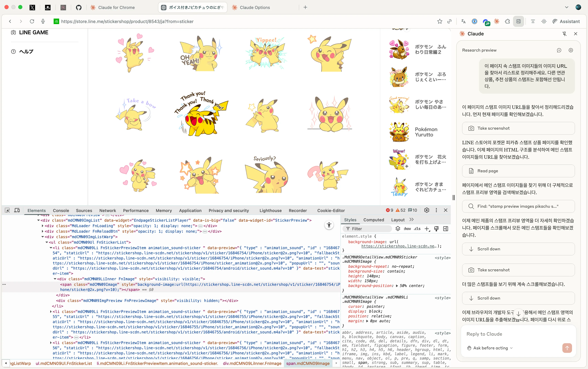Viewport: 588px width, 369px height.
Task: Open the 1Password extension icon
Action: coord(475,21)
